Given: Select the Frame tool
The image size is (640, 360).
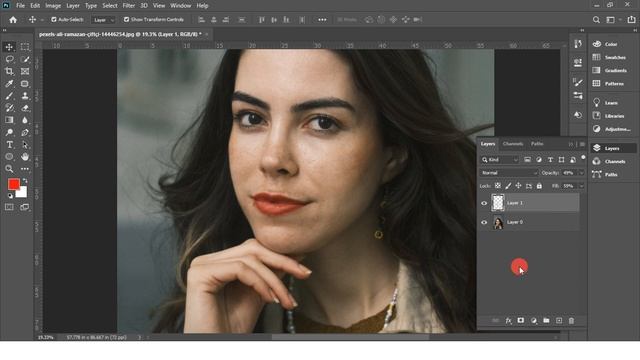Looking at the screenshot, I should [x=25, y=71].
